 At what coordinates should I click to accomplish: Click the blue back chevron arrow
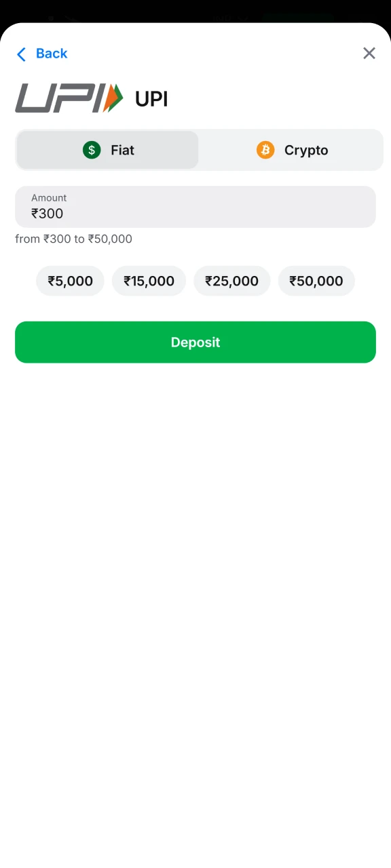tap(21, 54)
